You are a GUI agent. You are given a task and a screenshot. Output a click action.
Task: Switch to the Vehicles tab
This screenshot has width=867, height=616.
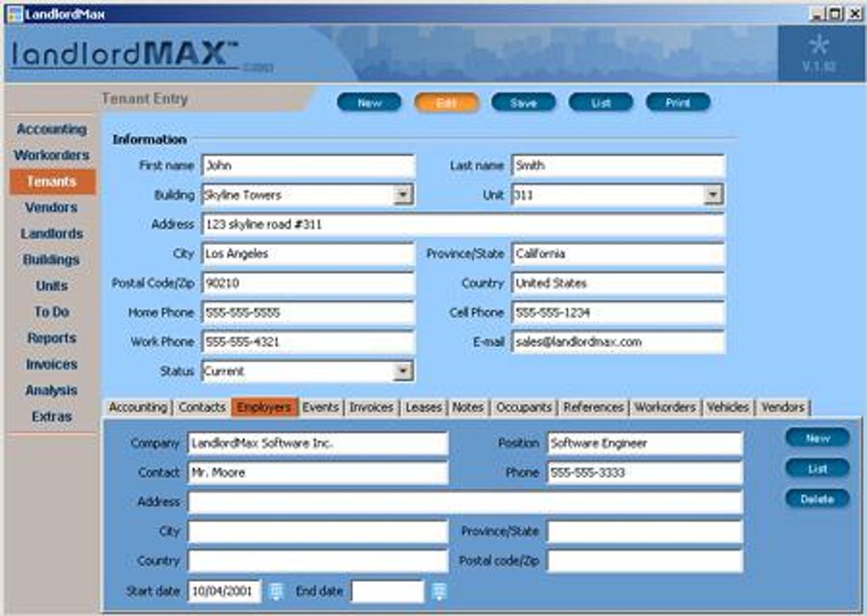click(728, 407)
